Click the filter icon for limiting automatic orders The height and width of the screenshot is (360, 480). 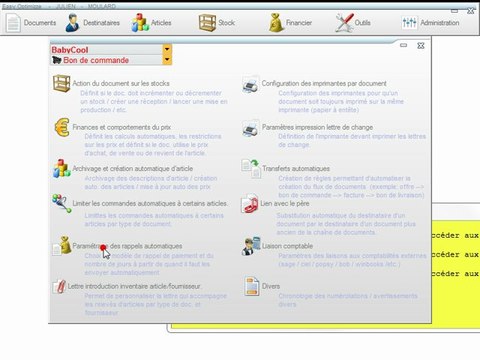62,203
